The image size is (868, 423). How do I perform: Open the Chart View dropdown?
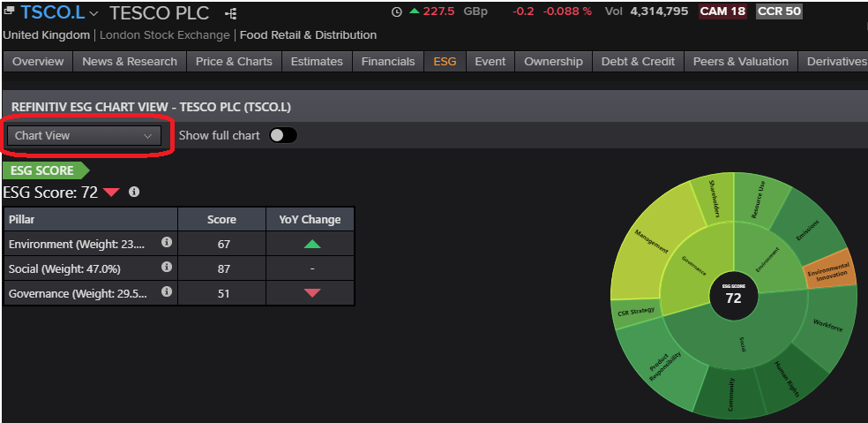[84, 136]
